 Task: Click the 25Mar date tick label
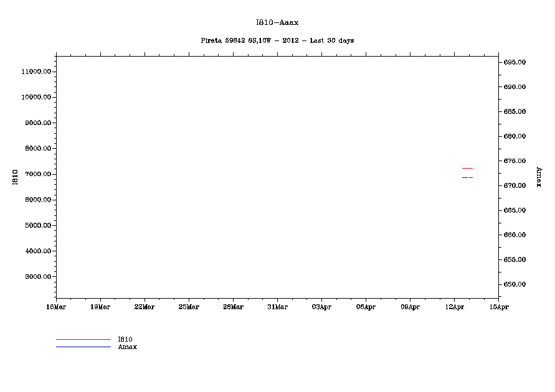point(189,307)
